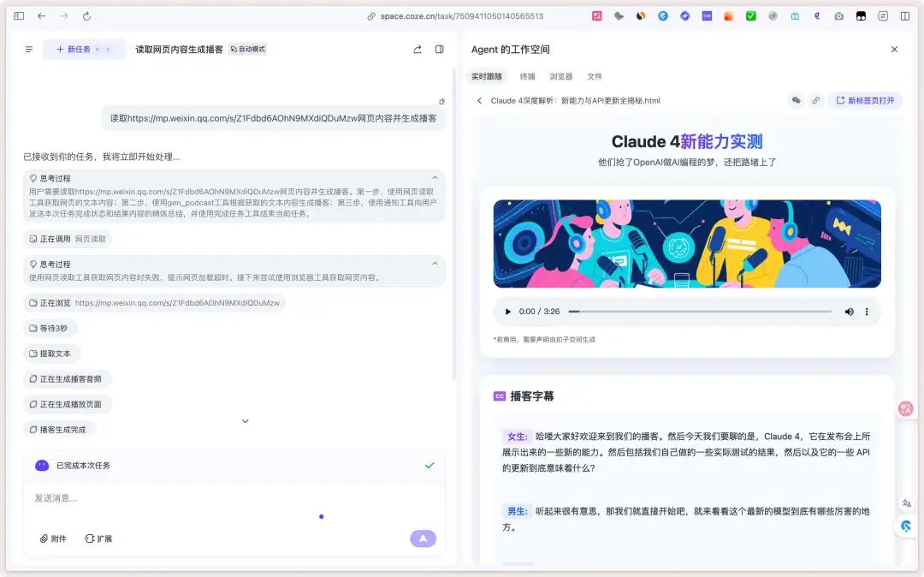Image resolution: width=924 pixels, height=577 pixels.
Task: Open the sidebar via the hamburger icon
Action: point(28,49)
